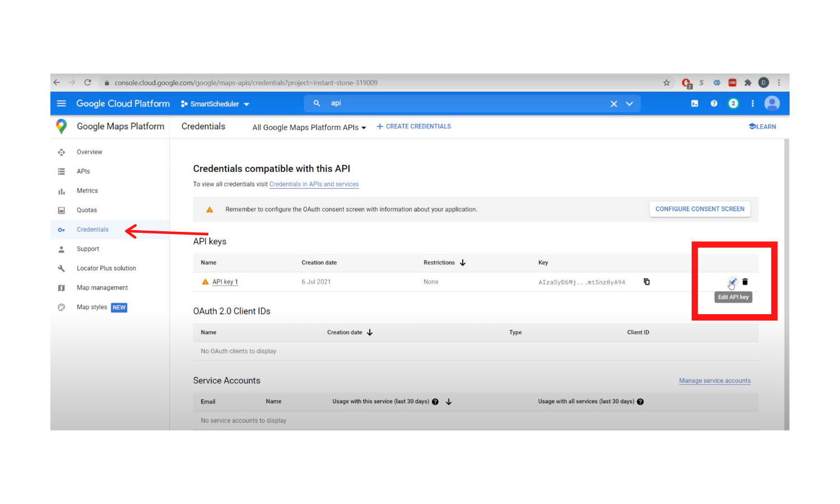This screenshot has width=840, height=504.
Task: Go to Overview in sidebar
Action: coord(90,152)
